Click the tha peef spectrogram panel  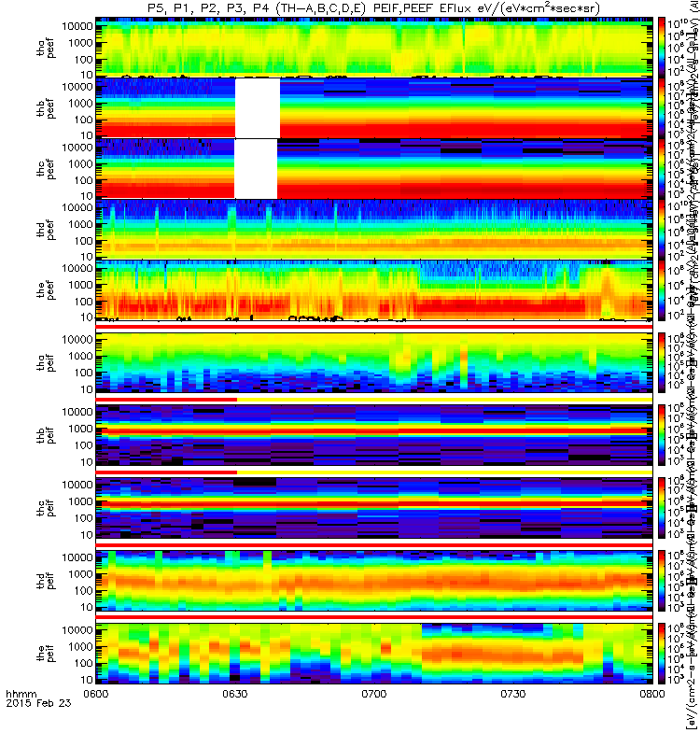click(374, 47)
